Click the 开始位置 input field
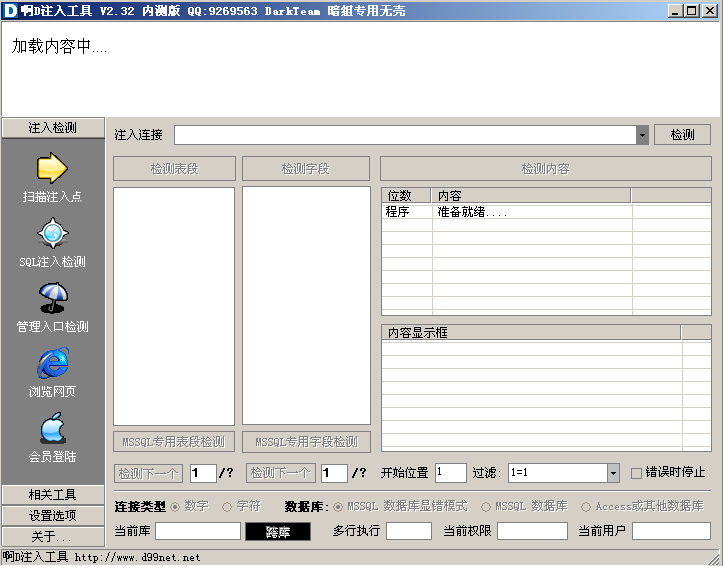Viewport: 723px width, 566px height. 450,473
